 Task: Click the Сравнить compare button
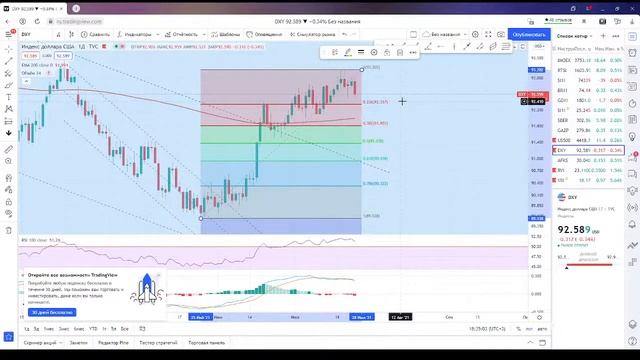tap(95, 35)
